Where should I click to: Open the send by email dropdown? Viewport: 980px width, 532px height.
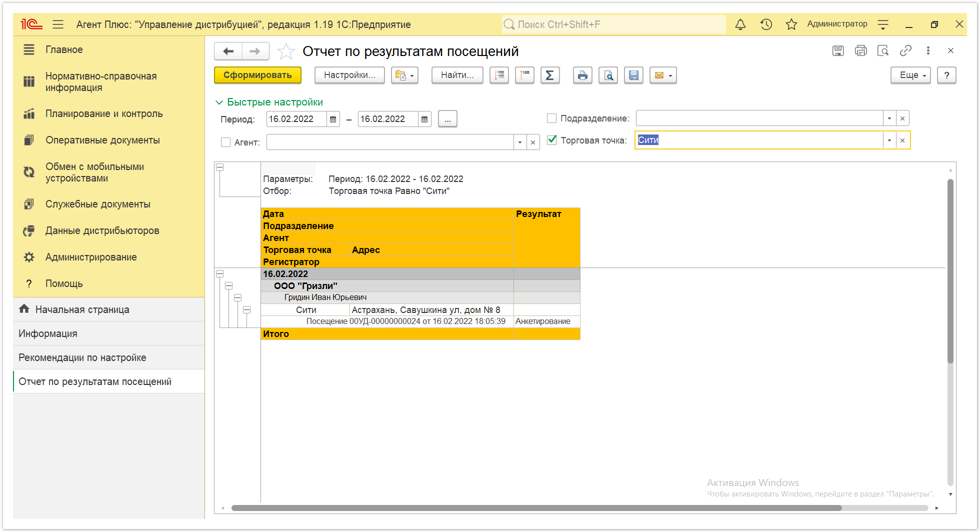pos(663,75)
